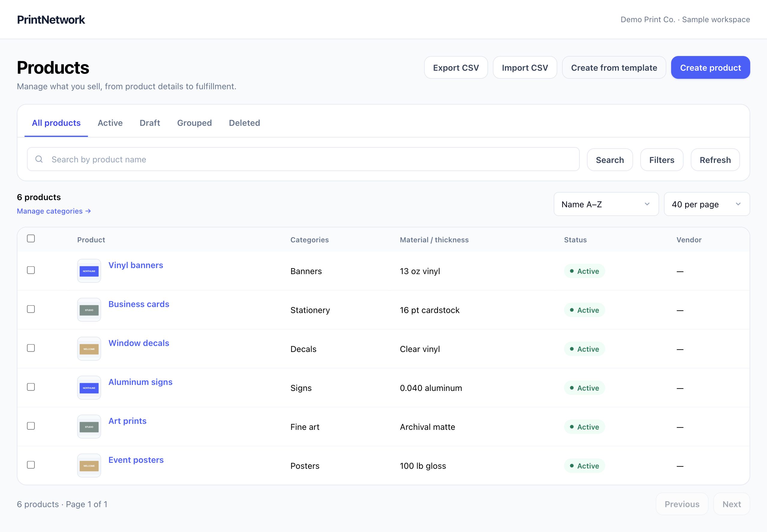Check the Aluminum signs row checkbox
Screen dimensions: 767x532
[31, 387]
